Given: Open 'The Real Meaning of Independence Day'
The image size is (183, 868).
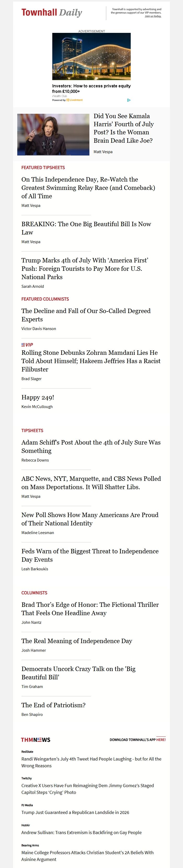Looking at the screenshot, I should (x=77, y=641).
